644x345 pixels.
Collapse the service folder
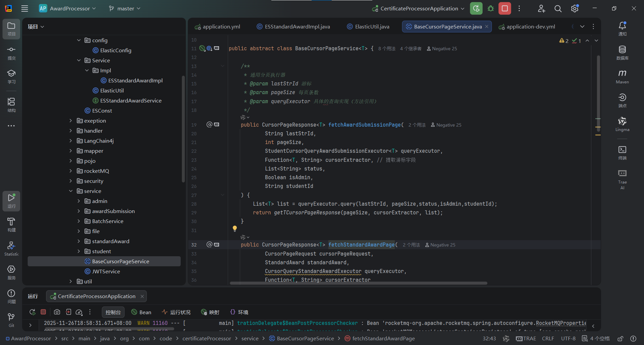coord(70,191)
